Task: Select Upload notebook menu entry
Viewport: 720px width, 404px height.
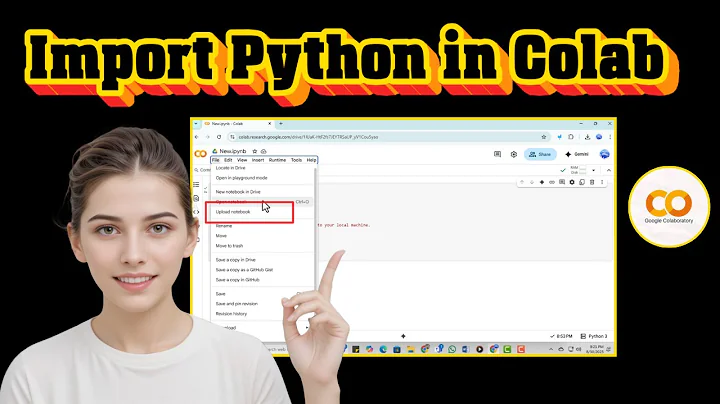Action: click(x=233, y=212)
